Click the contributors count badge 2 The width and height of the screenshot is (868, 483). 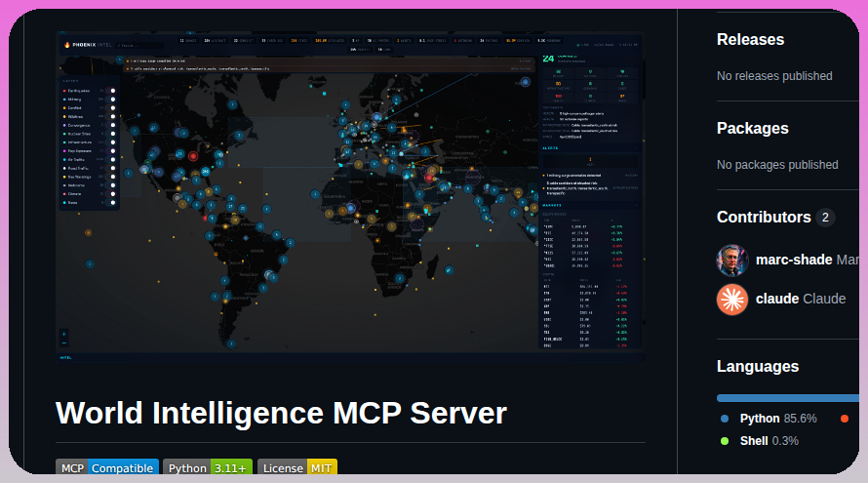825,218
